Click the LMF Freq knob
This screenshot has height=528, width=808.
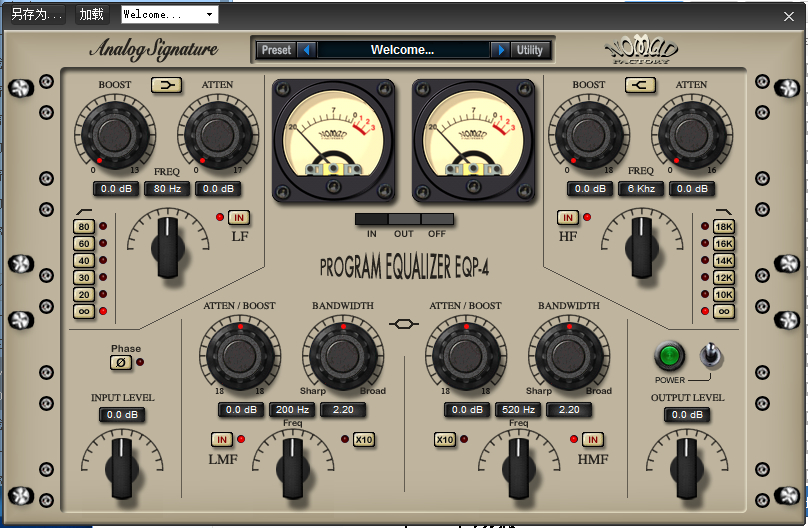(x=293, y=468)
